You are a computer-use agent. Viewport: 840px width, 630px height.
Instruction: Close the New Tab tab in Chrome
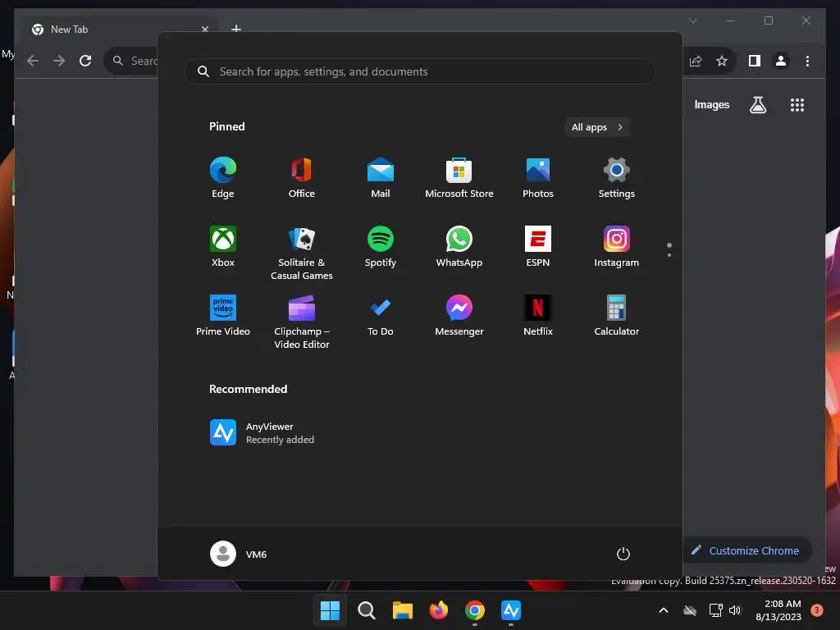point(204,30)
